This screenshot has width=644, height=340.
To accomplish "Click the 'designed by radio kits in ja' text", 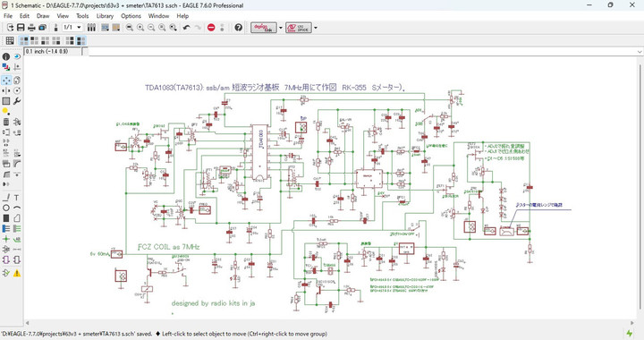I will click(x=213, y=303).
